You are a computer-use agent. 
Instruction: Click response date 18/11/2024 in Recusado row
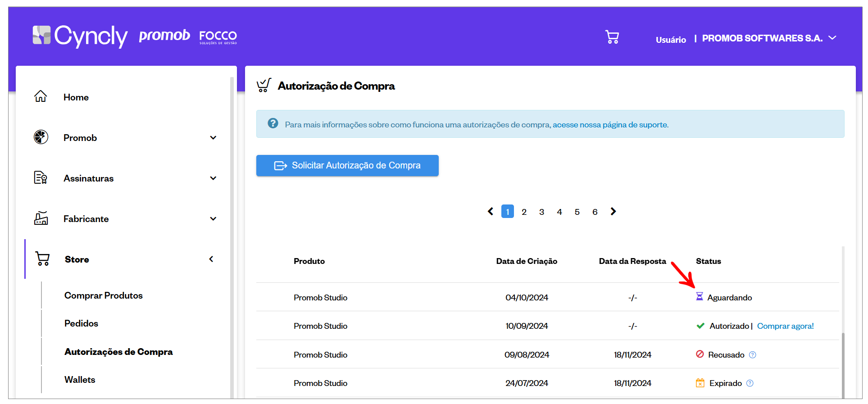(632, 355)
